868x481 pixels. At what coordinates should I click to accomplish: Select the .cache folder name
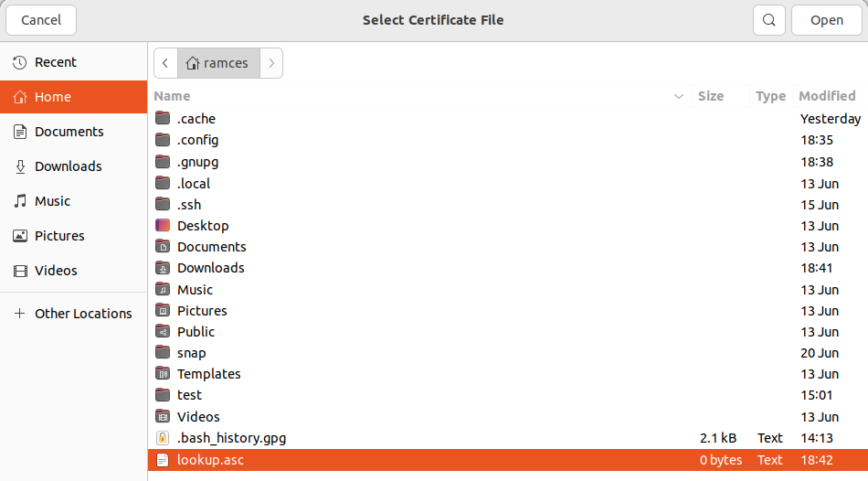pyautogui.click(x=196, y=119)
